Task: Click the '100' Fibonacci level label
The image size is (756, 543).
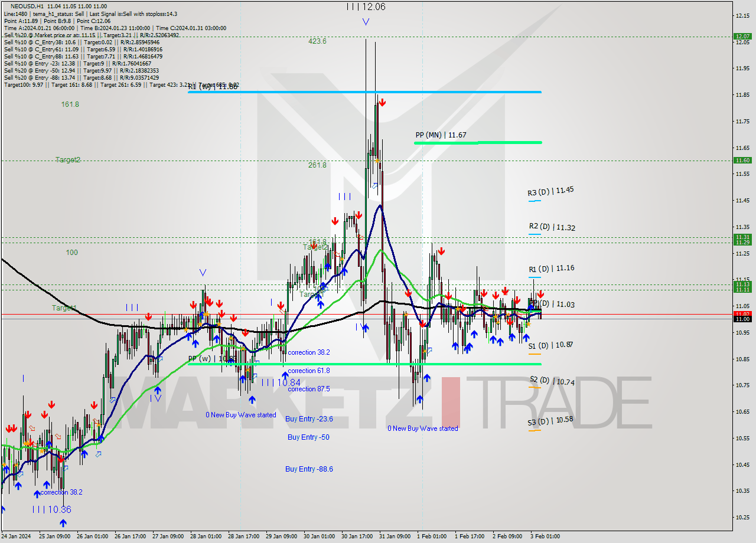Action: [71, 253]
